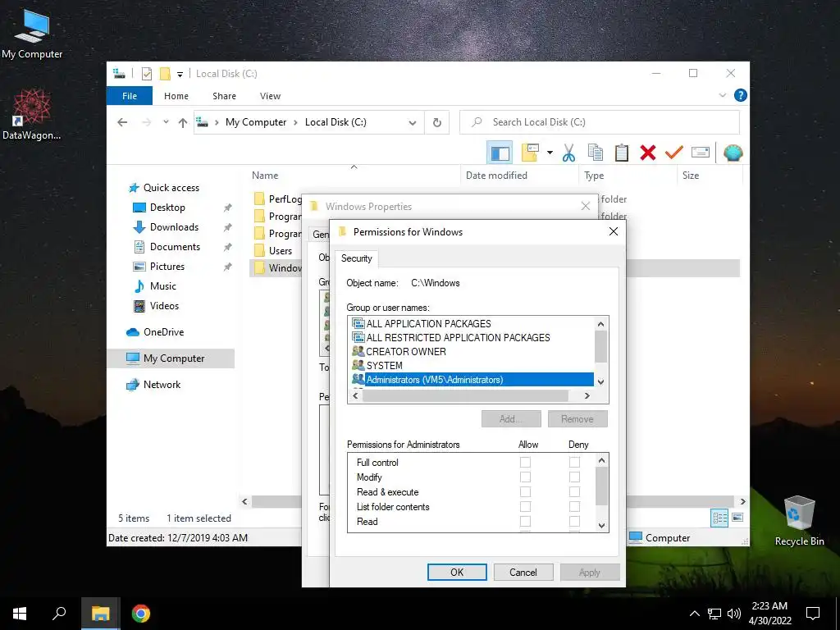Click the folder options toolbar icon
Viewport: 840px width, 630px height.
[x=530, y=153]
